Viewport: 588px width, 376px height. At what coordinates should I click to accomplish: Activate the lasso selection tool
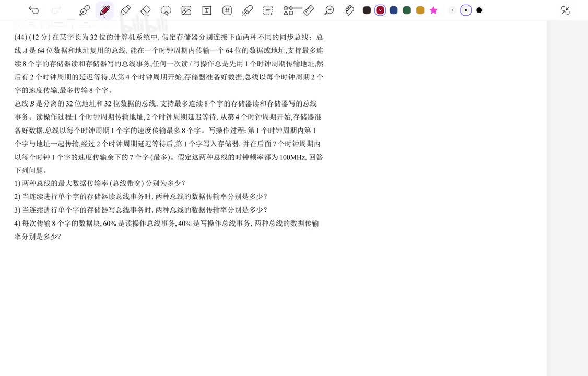pos(166,10)
